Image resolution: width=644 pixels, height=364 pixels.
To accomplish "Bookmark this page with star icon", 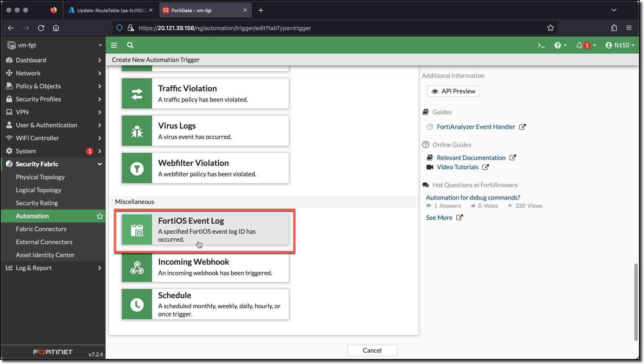I will click(x=551, y=28).
